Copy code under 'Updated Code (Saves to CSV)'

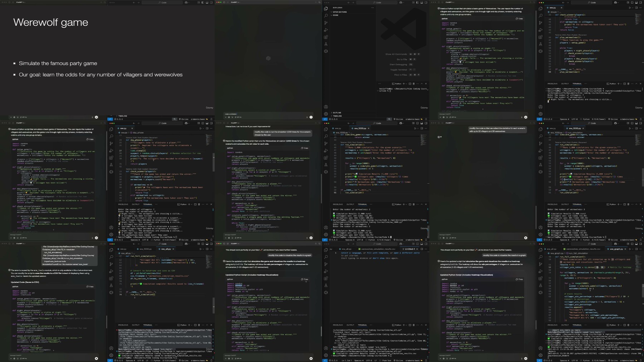[90, 286]
